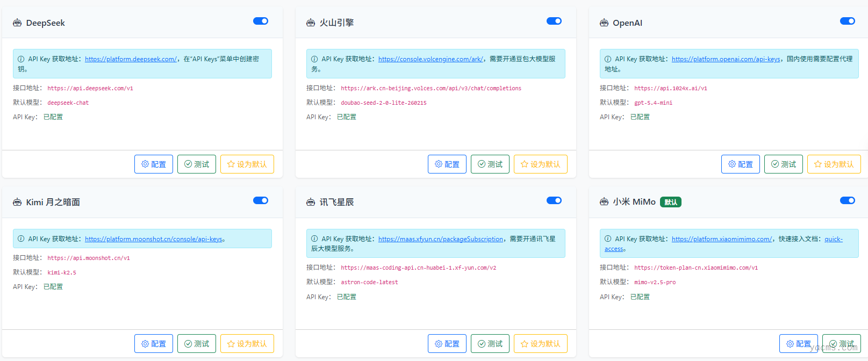Turn off the OpenAI provider switch
This screenshot has width=868, height=361.
[x=848, y=21]
